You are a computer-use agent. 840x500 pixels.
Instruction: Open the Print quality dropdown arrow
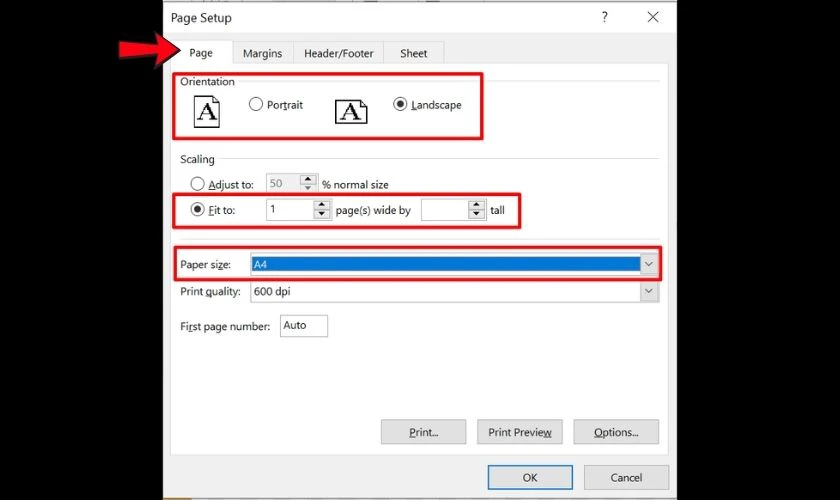649,291
